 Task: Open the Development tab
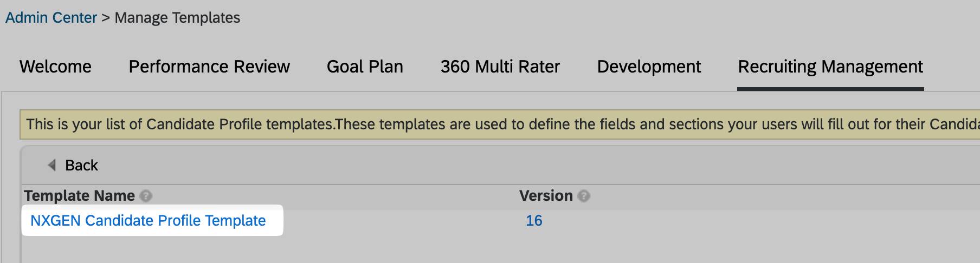[x=649, y=67]
